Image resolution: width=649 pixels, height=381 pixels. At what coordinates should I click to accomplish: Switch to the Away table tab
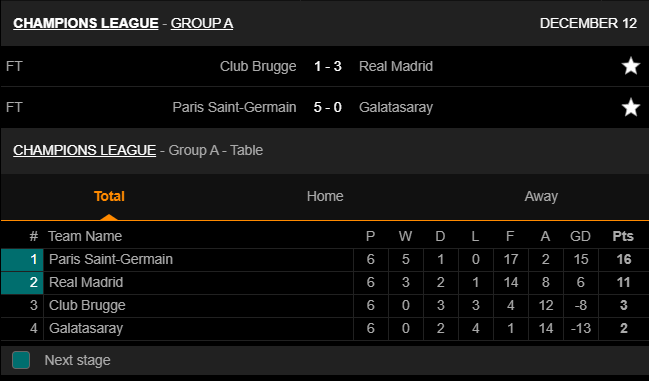click(x=541, y=196)
